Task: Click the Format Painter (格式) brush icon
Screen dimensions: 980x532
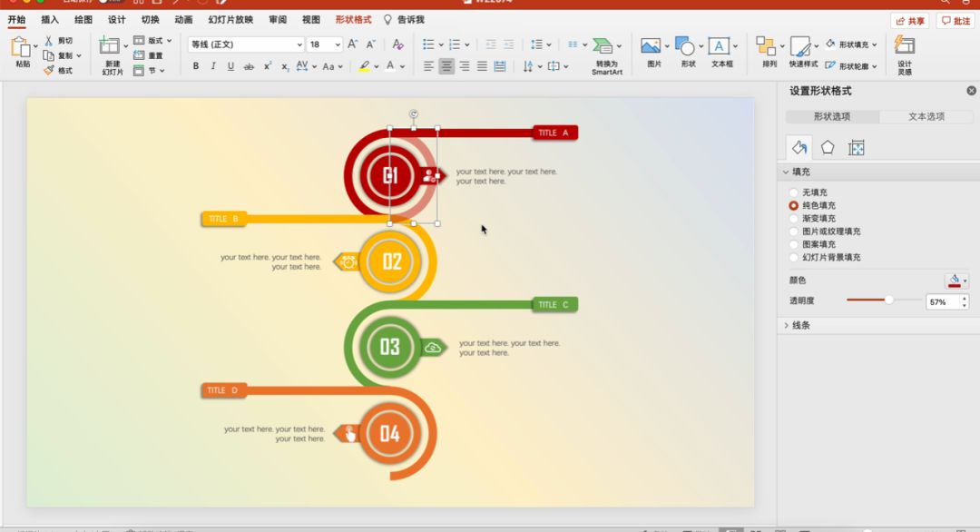Action: pyautogui.click(x=48, y=71)
